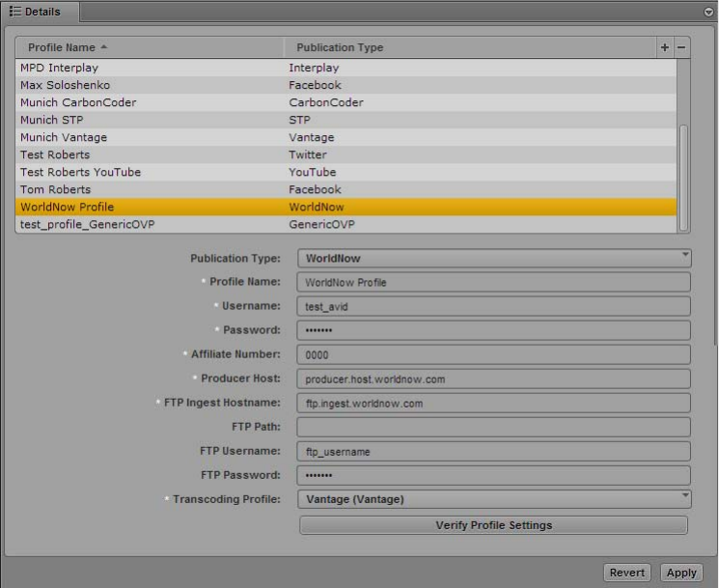The width and height of the screenshot is (719, 588).
Task: Click the Verify Profile Settings button
Action: click(493, 525)
